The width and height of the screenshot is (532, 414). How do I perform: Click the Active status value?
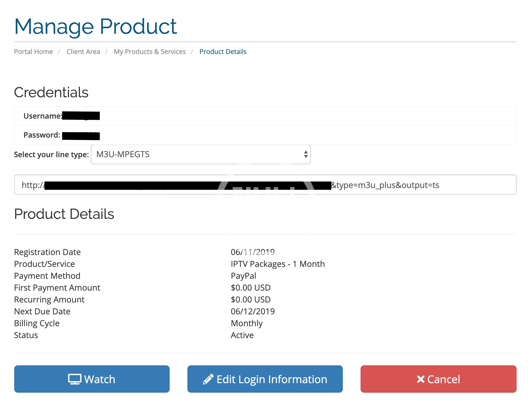coord(242,335)
